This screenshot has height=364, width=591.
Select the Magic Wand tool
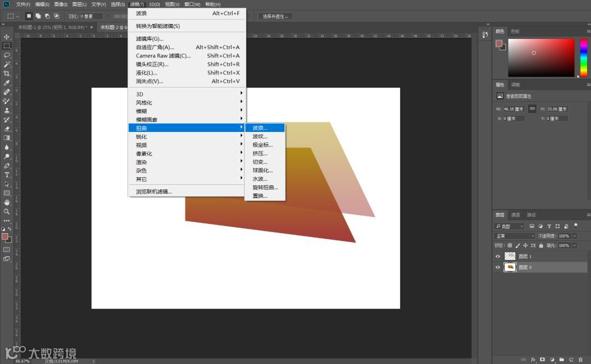pos(7,64)
